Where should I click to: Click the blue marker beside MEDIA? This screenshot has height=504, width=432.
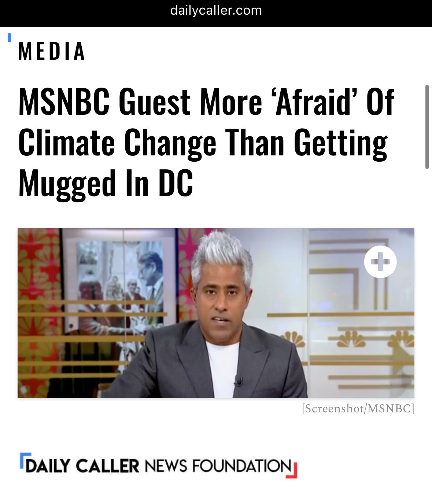pyautogui.click(x=10, y=37)
